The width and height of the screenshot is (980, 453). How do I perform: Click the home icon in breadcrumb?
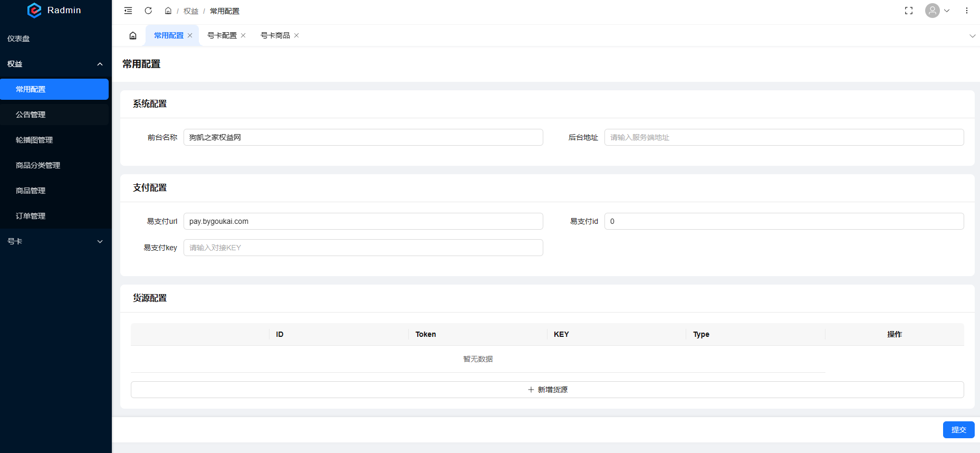click(x=168, y=11)
